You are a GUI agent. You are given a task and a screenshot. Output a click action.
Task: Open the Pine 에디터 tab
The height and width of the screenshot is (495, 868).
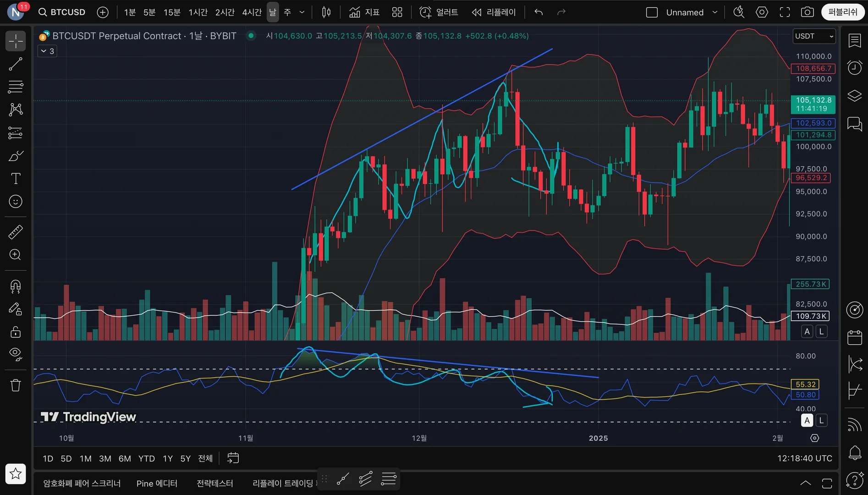click(157, 484)
